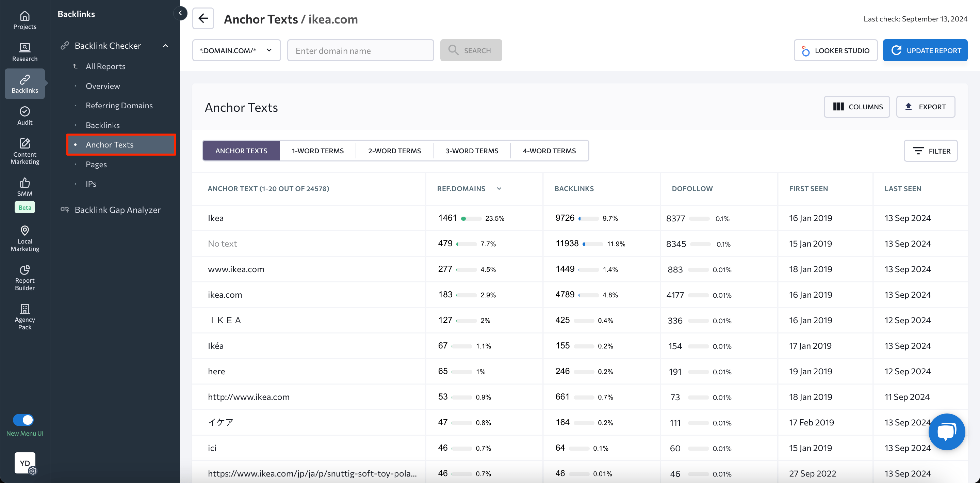Viewport: 980px width, 483px height.
Task: Open the Research section
Action: point(25,52)
